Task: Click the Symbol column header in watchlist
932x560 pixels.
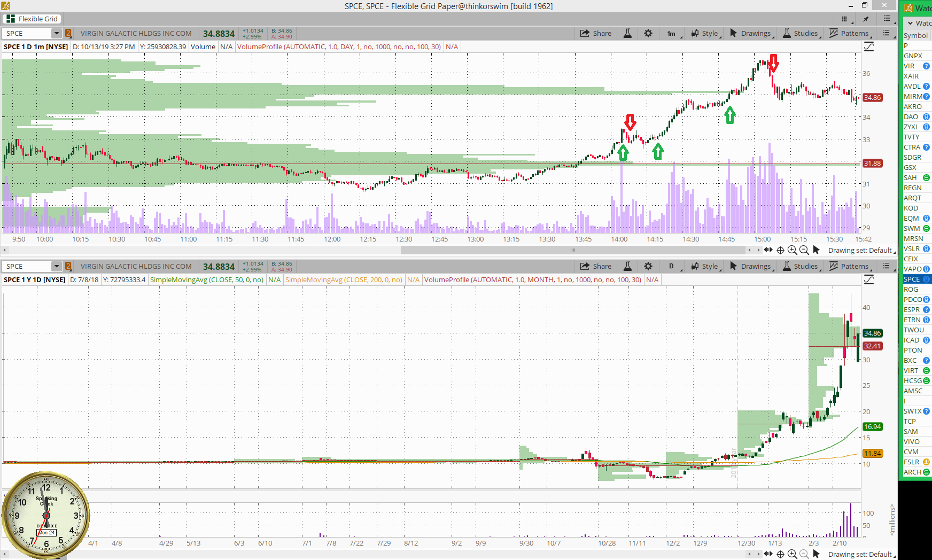Action: (916, 36)
